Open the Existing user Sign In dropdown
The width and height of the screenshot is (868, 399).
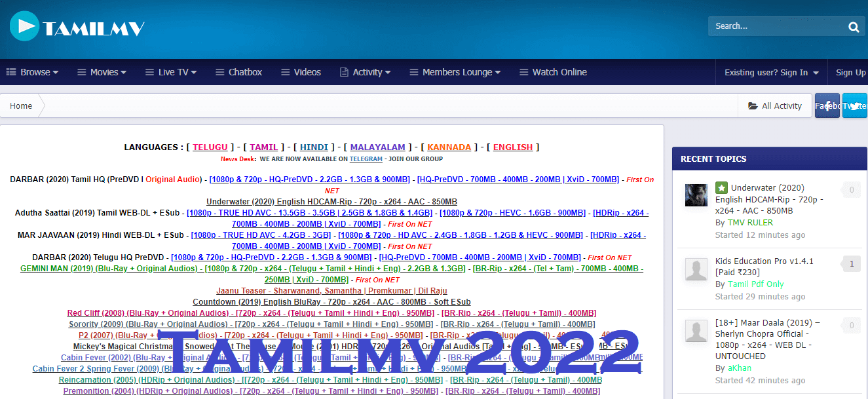pos(772,72)
